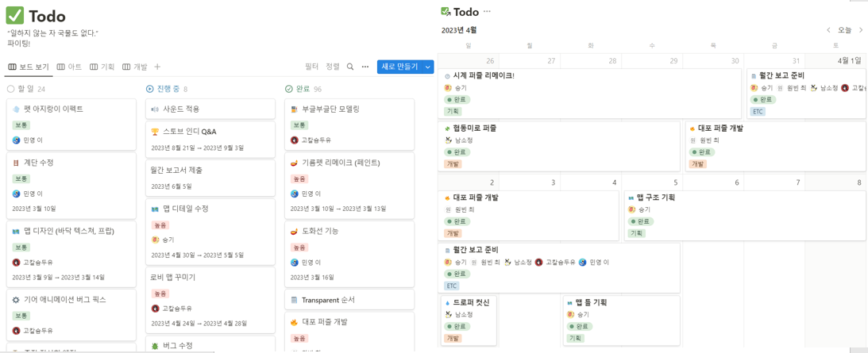This screenshot has height=353, width=868.
Task: Click the 할 일 empty circle status icon
Action: [10, 89]
